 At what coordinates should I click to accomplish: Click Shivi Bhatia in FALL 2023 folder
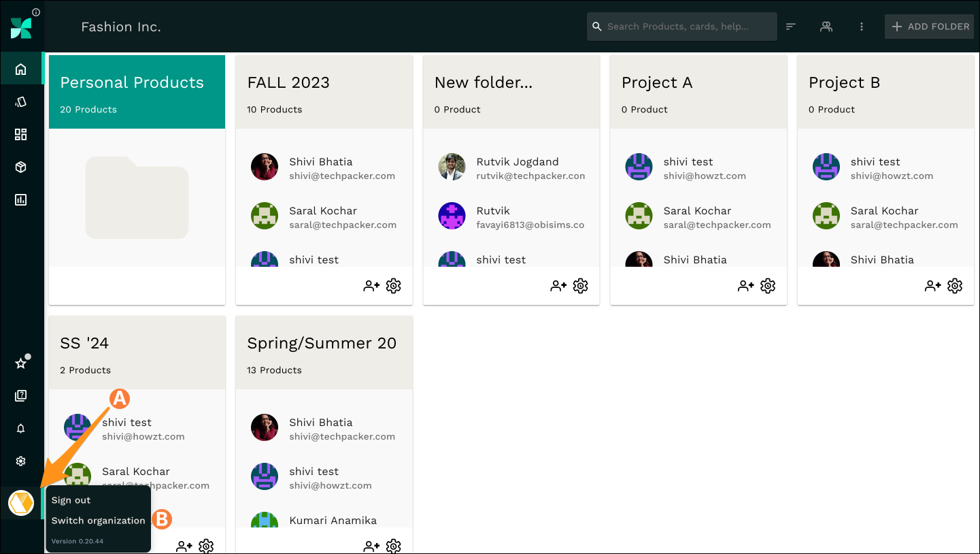tap(321, 162)
